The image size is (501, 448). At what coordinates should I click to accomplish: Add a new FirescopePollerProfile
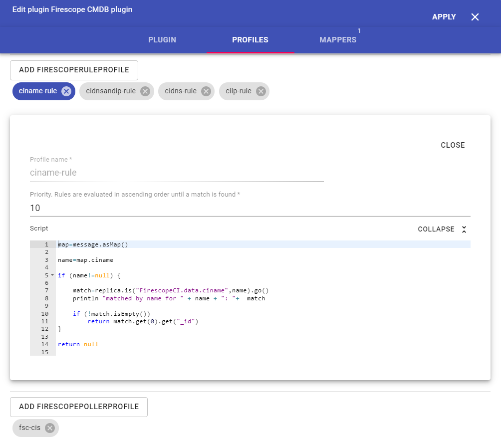pos(79,407)
